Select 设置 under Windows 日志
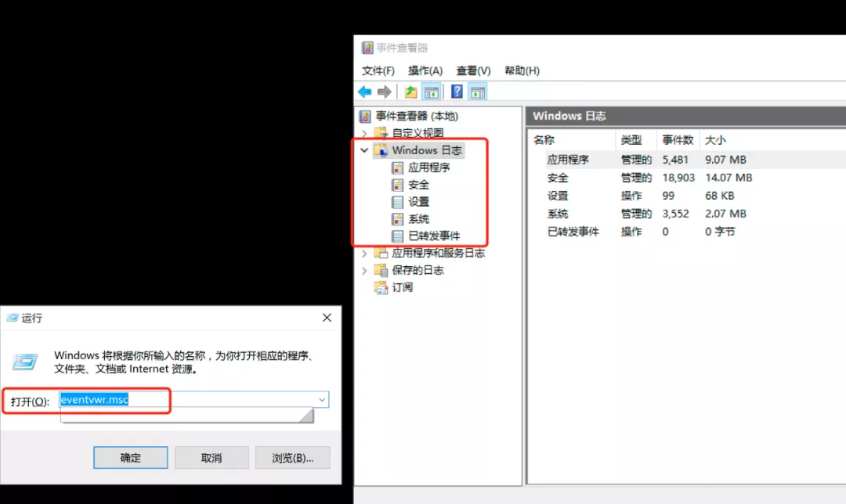Screen dimensions: 846x504 pyautogui.click(x=418, y=202)
